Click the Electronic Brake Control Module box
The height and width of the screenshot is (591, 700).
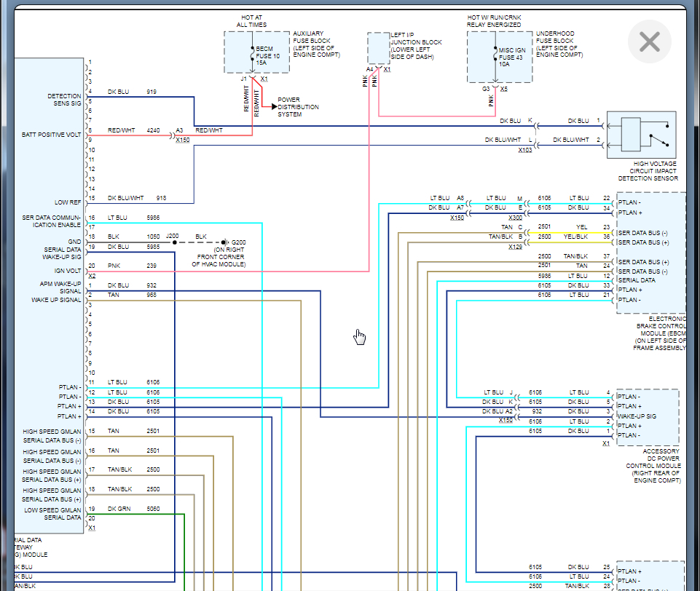click(x=650, y=252)
